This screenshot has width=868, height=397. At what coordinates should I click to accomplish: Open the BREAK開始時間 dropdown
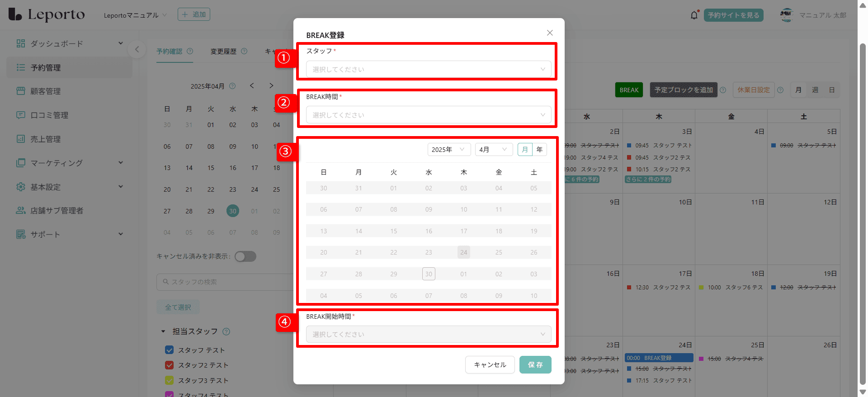pos(429,334)
